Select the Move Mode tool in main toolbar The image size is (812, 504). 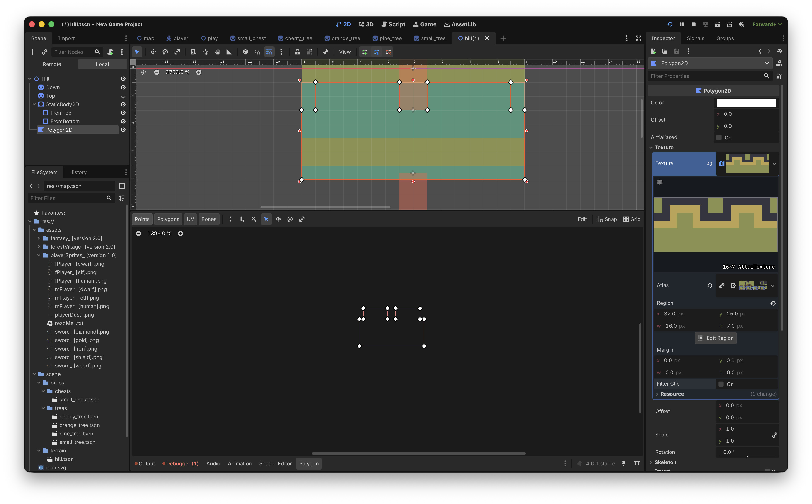[x=153, y=52]
